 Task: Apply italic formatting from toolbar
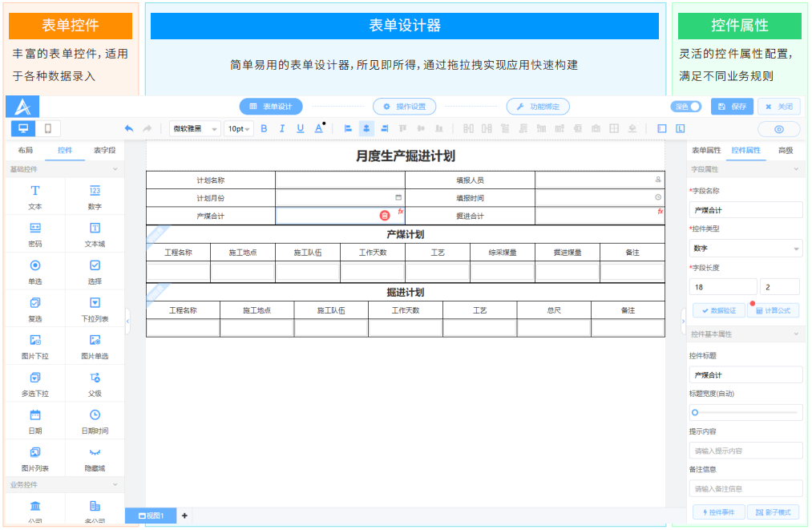282,128
